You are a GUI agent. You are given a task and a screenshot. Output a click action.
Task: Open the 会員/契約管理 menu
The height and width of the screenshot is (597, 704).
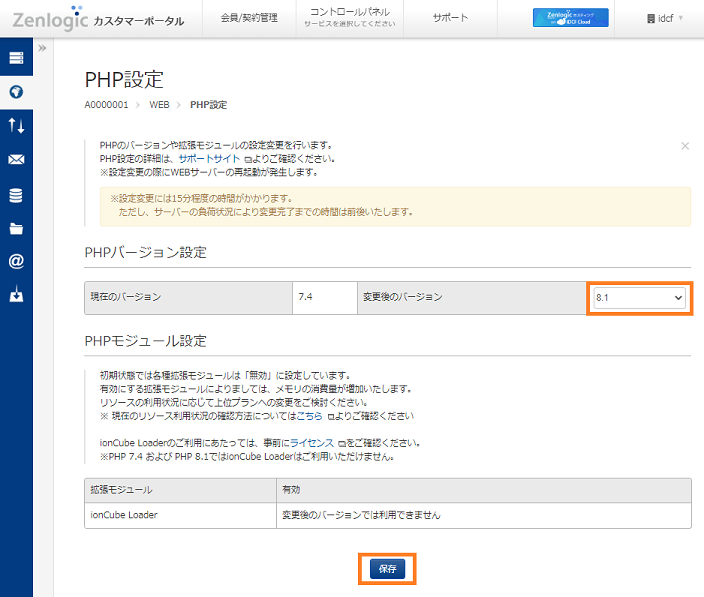click(x=249, y=18)
